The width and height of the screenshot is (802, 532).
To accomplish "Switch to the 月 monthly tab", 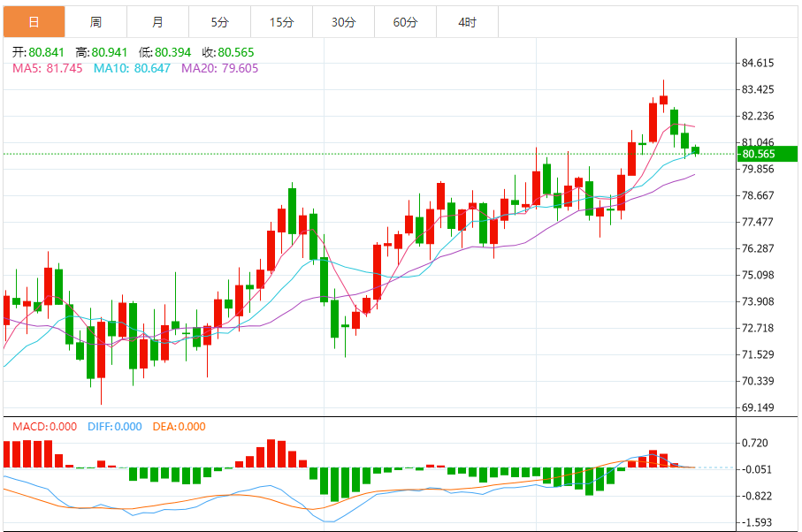I will tap(157, 22).
